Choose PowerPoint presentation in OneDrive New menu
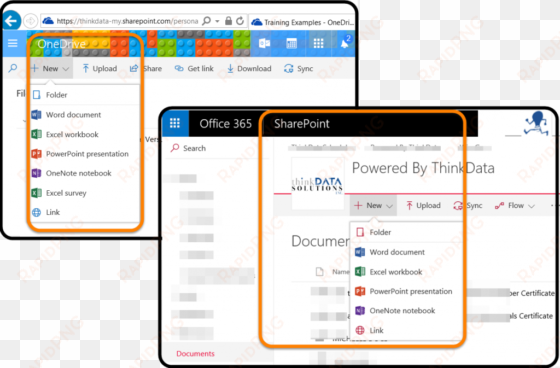The image size is (560, 368). click(x=85, y=154)
